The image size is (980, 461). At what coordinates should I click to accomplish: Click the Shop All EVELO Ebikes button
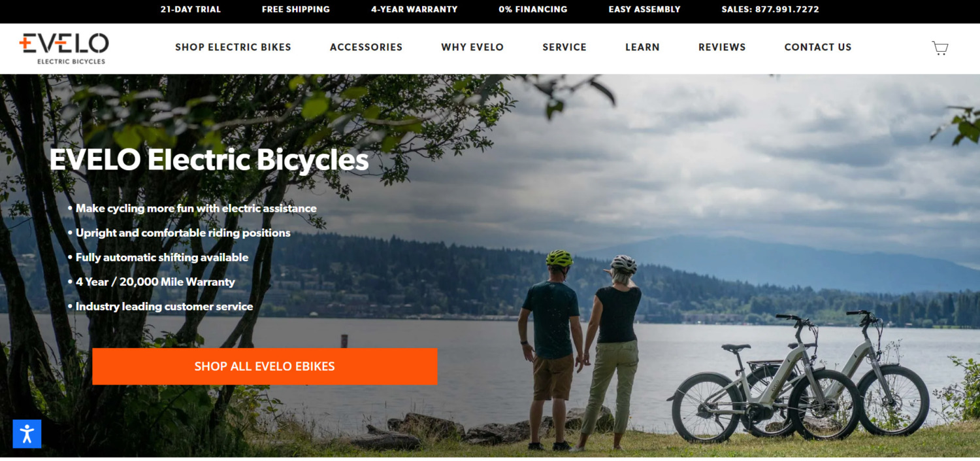265,366
